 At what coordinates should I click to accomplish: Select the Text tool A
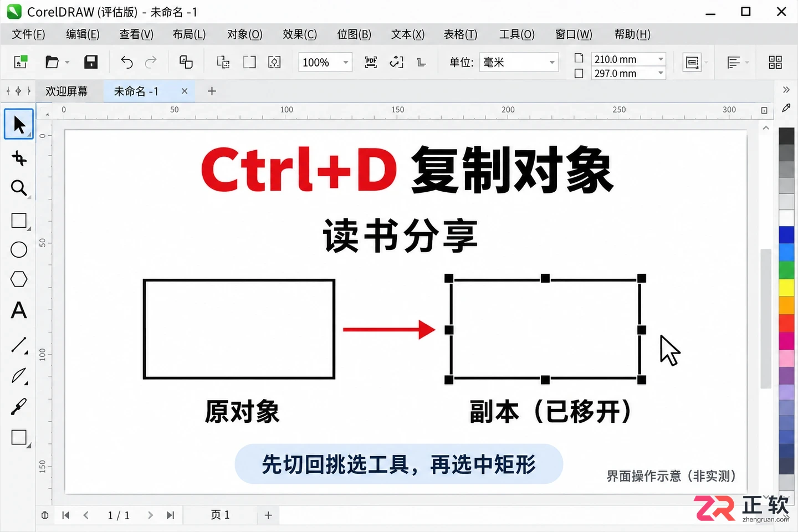[19, 310]
